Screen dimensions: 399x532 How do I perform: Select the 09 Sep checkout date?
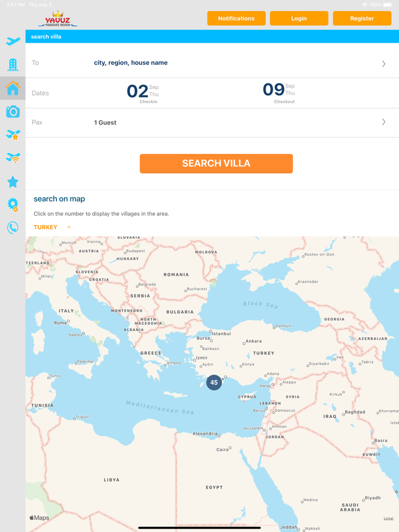click(x=279, y=93)
